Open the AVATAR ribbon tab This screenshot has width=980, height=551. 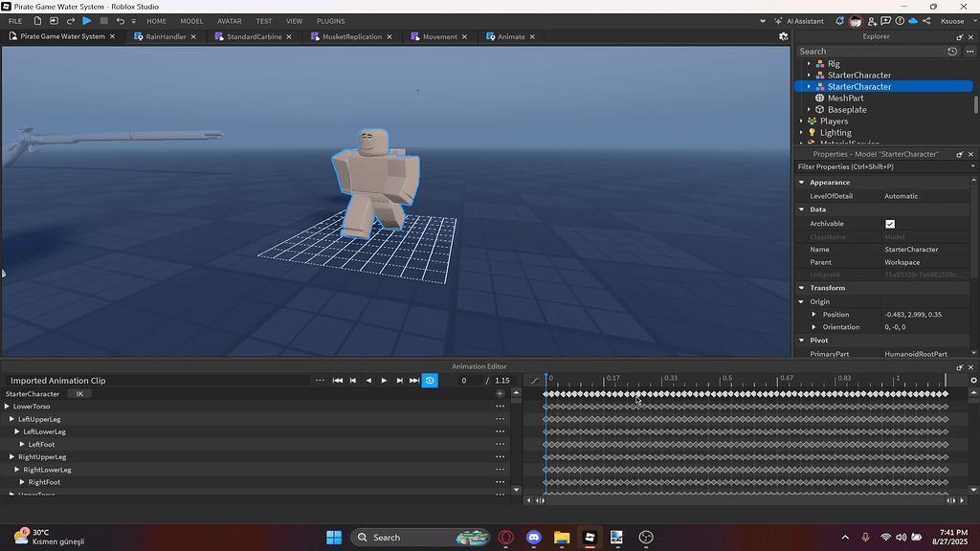click(230, 21)
